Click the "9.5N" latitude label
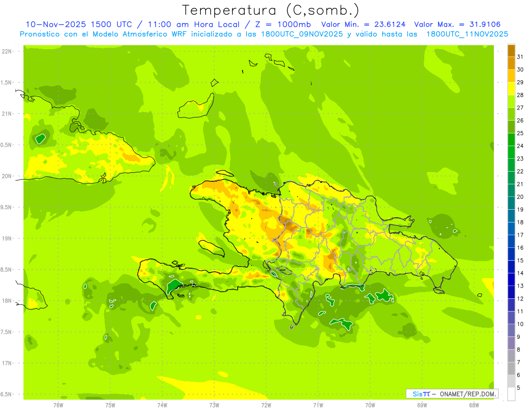Image resolution: width=532 pixels, height=411 pixels. pyautogui.click(x=6, y=207)
